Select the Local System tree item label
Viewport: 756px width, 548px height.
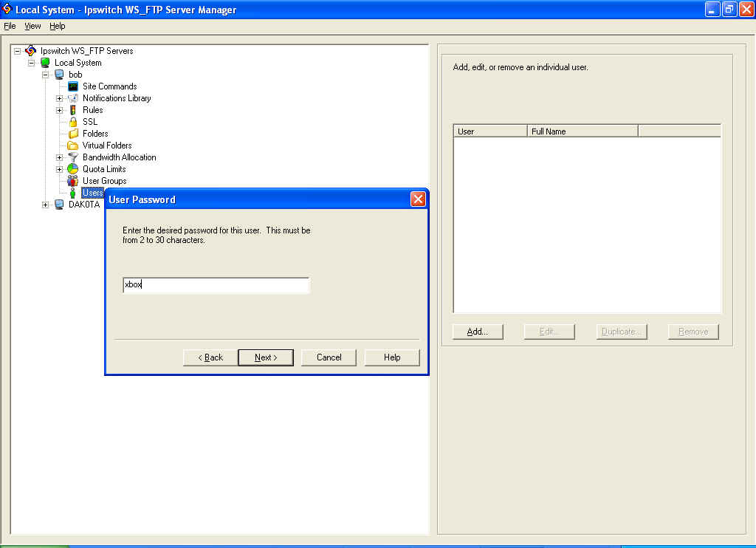pos(78,63)
